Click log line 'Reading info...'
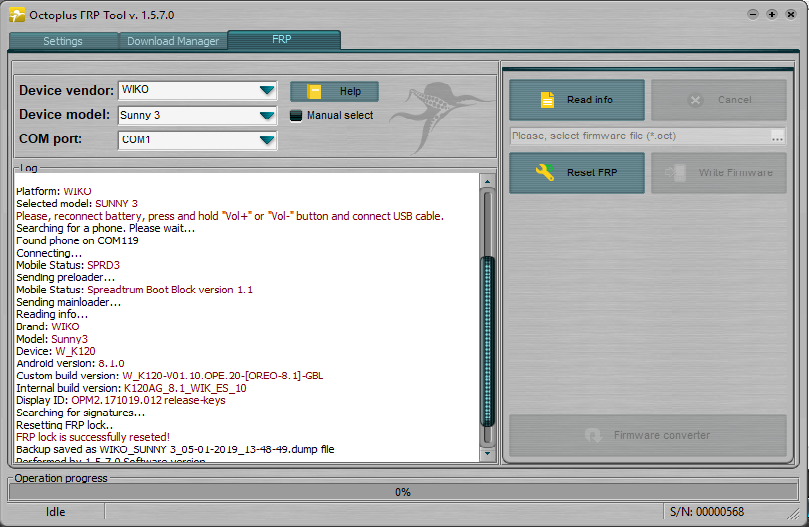The width and height of the screenshot is (809, 527). 52,314
